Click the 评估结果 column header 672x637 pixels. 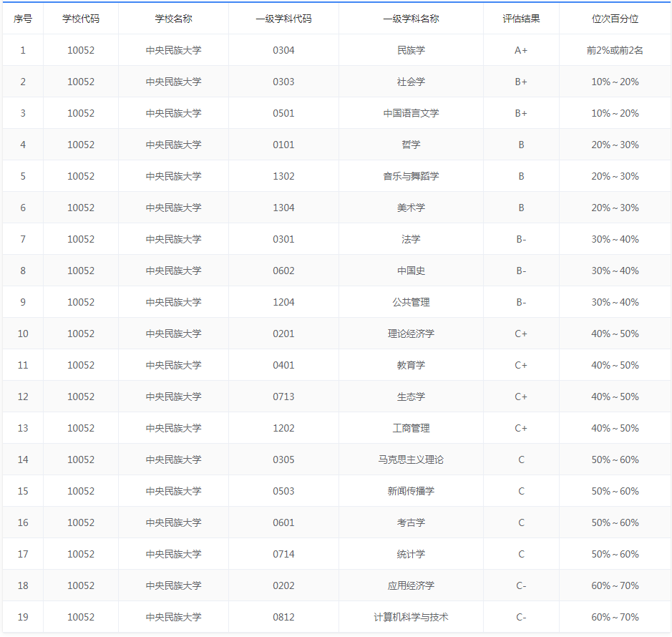[521, 19]
